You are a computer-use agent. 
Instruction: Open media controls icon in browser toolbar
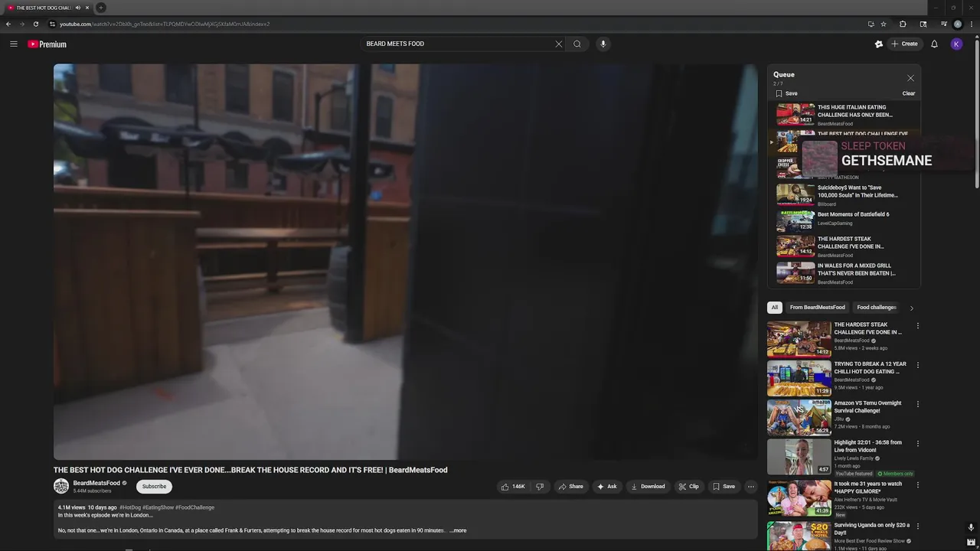pos(944,24)
